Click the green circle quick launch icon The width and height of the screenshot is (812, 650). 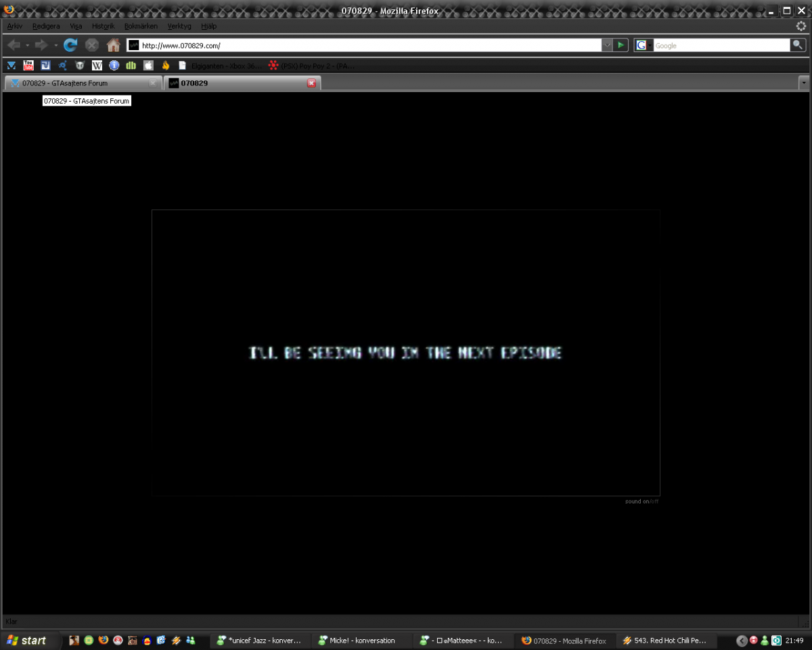coord(89,640)
